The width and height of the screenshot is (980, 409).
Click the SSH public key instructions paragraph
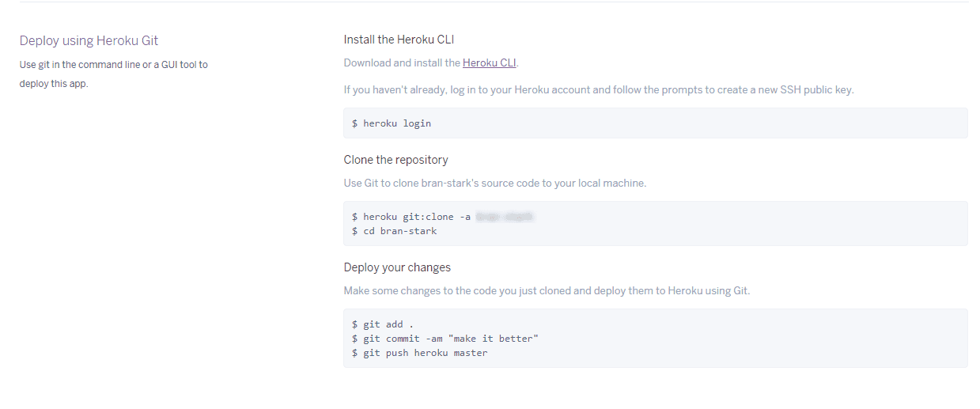(x=599, y=89)
